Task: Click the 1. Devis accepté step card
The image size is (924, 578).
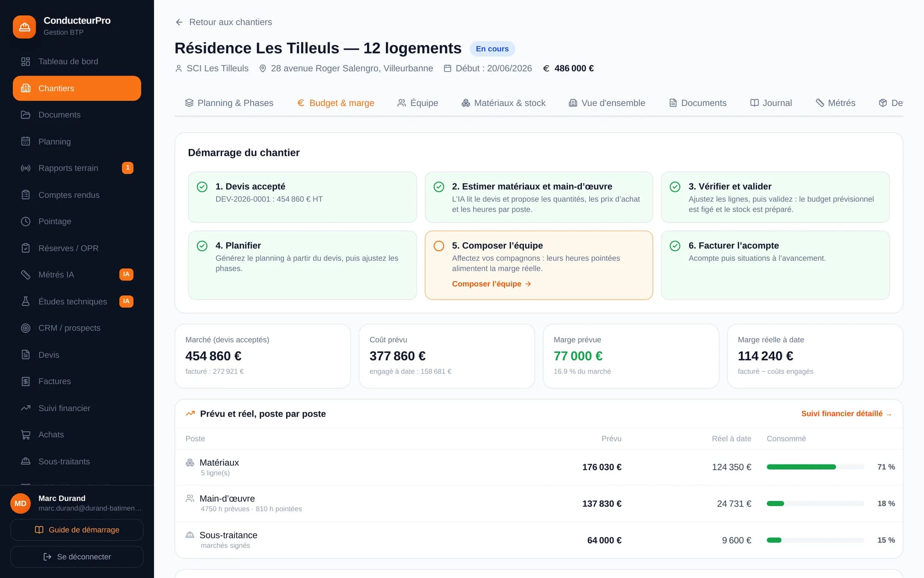Action: tap(302, 197)
